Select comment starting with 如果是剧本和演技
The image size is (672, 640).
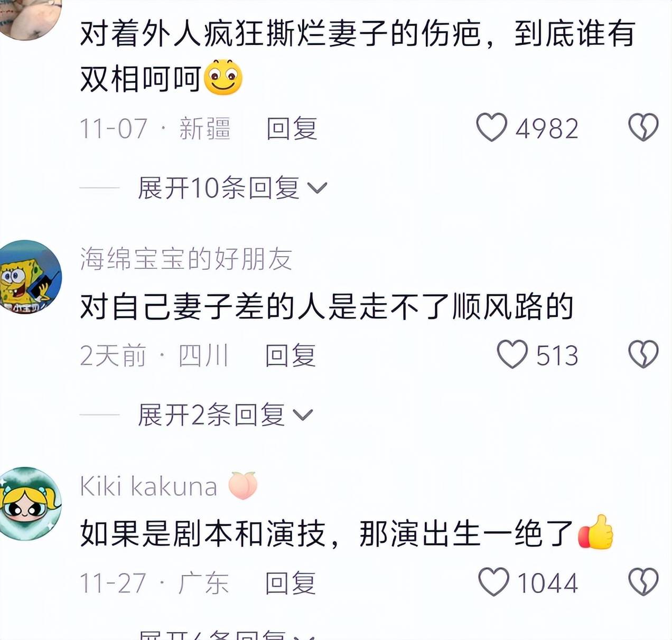click(x=347, y=533)
